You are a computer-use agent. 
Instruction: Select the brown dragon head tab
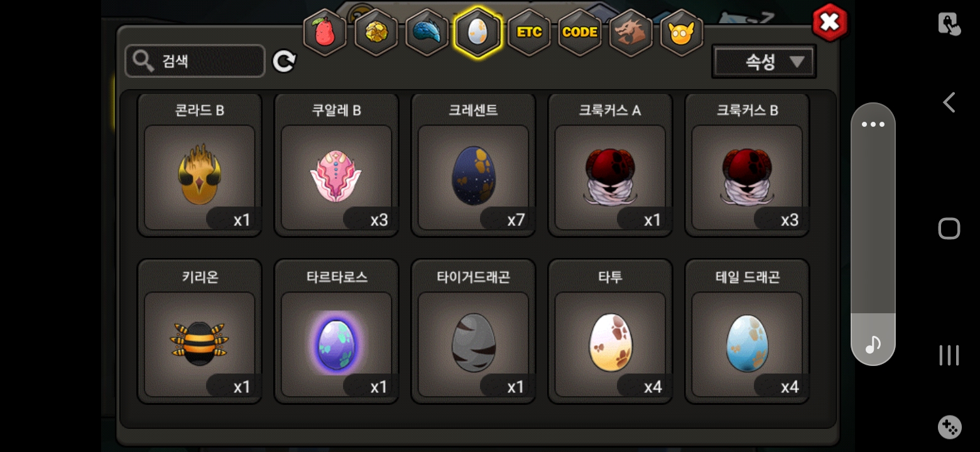(631, 33)
